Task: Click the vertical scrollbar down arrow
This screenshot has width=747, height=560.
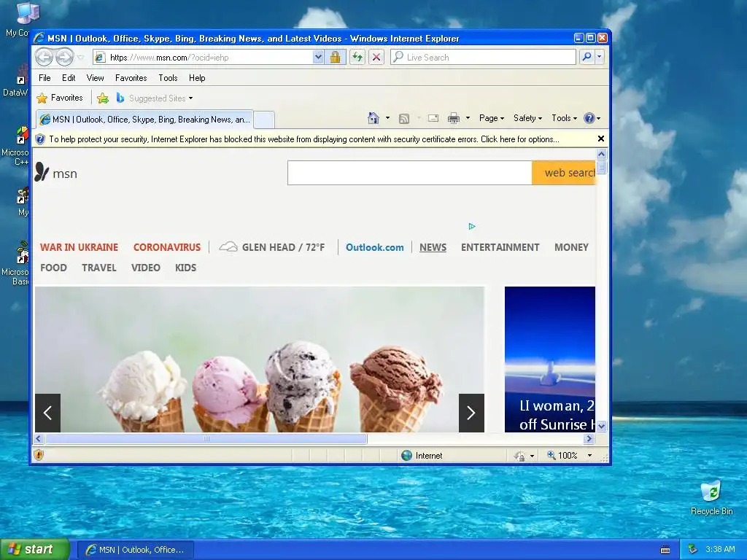Action: click(601, 426)
